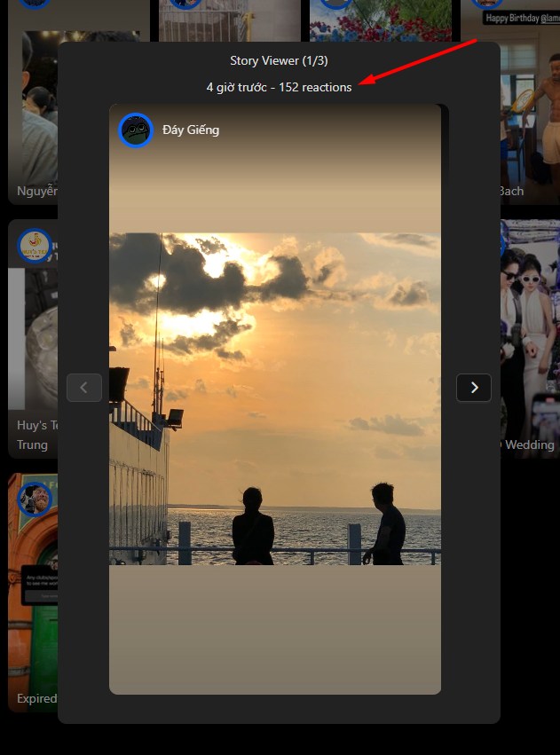The width and height of the screenshot is (560, 755).
Task: Open Đáy Giếng profile avatar in viewer
Action: (136, 130)
